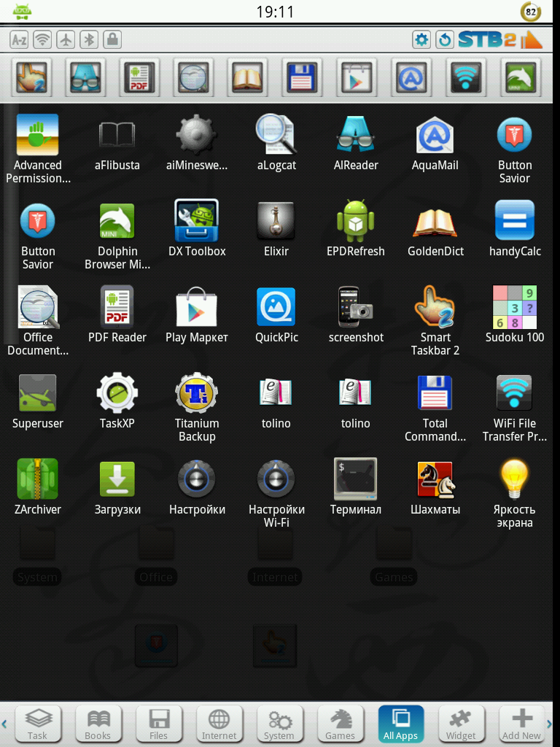This screenshot has height=747, width=560.
Task: Toggle Bluetooth in the top toolbar
Action: click(x=89, y=39)
